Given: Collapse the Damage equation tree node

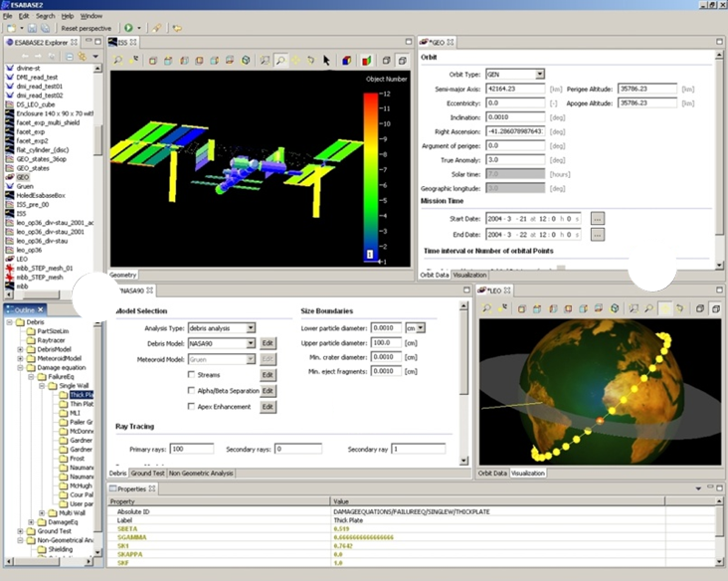Looking at the screenshot, I should point(20,367).
